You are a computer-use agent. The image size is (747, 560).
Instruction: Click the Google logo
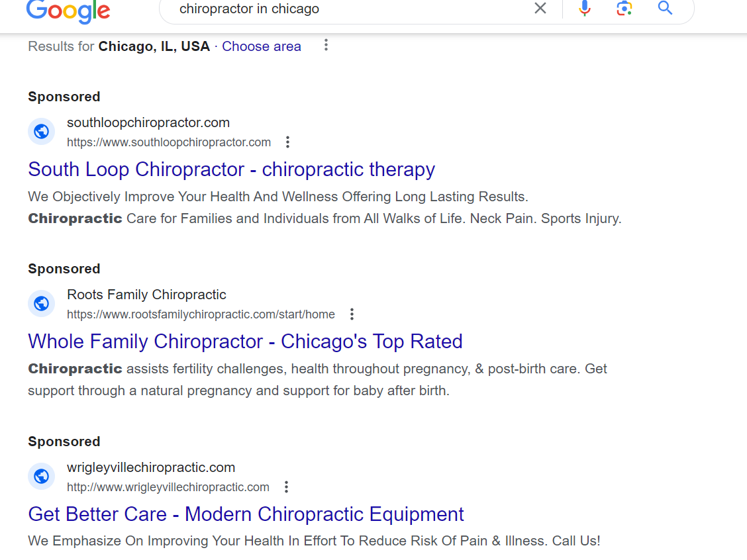[x=68, y=11]
